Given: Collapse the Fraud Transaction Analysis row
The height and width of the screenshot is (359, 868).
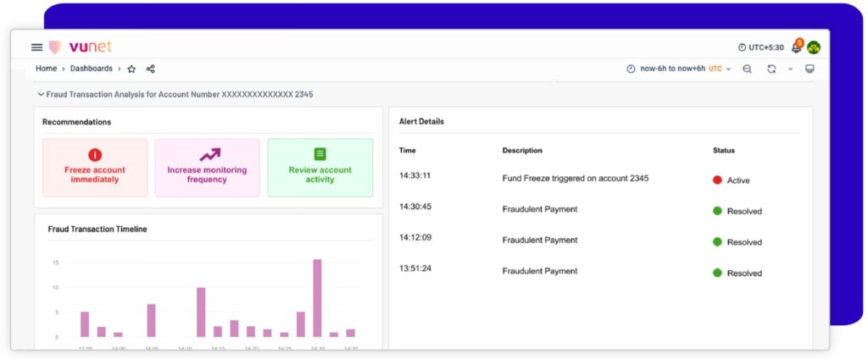Looking at the screenshot, I should (41, 95).
